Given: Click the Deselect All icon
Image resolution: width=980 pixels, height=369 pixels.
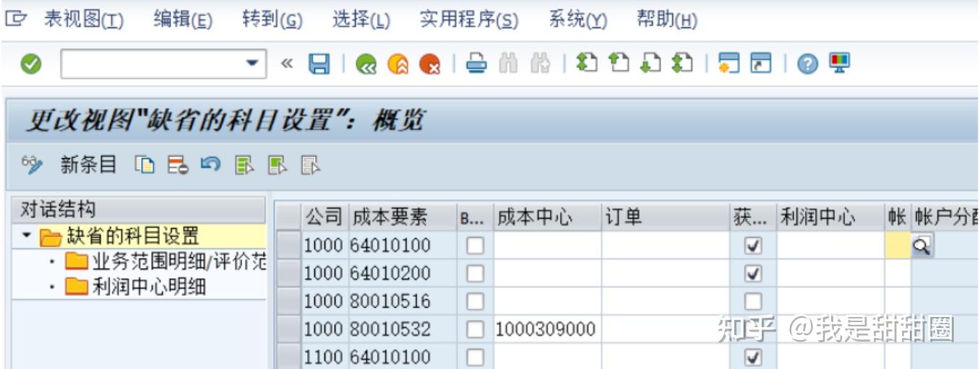Looking at the screenshot, I should (310, 165).
